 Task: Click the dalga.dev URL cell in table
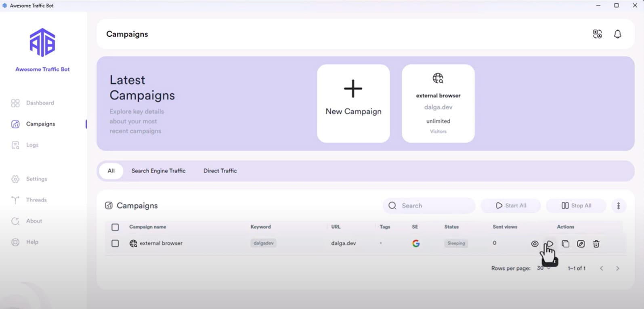point(344,243)
